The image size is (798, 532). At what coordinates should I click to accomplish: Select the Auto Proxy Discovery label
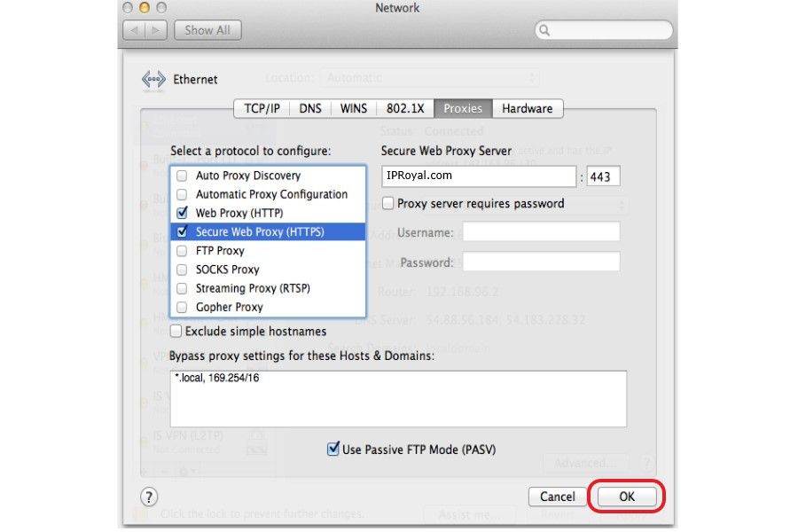tap(248, 176)
